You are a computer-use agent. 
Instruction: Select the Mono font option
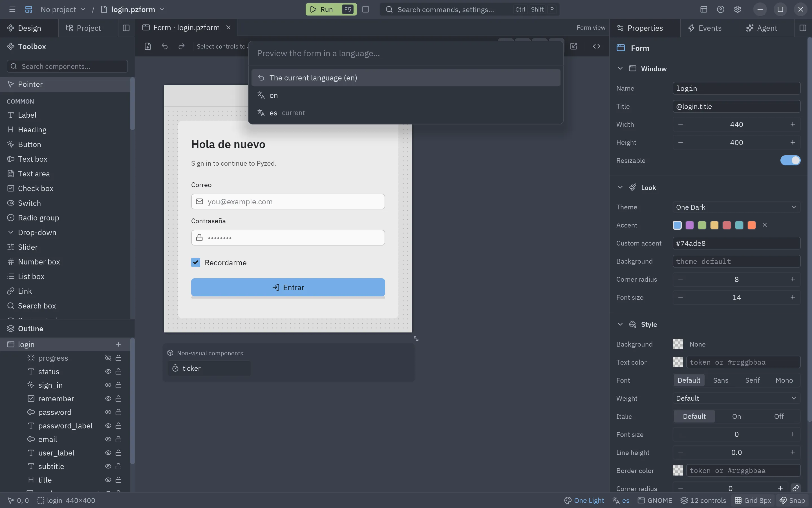(784, 380)
